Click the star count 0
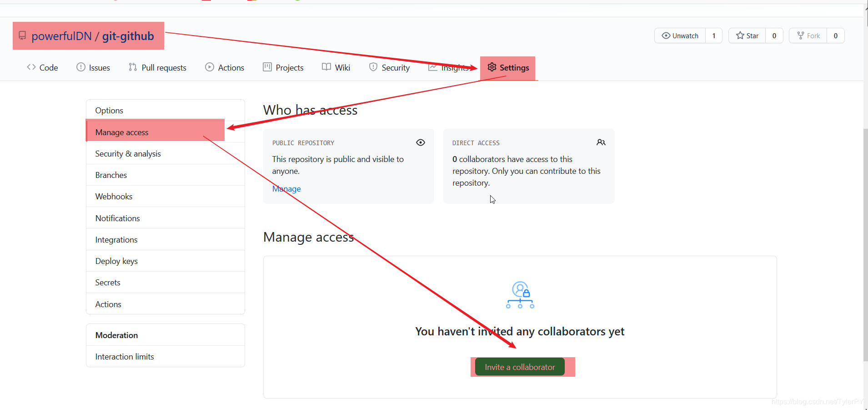 point(774,35)
